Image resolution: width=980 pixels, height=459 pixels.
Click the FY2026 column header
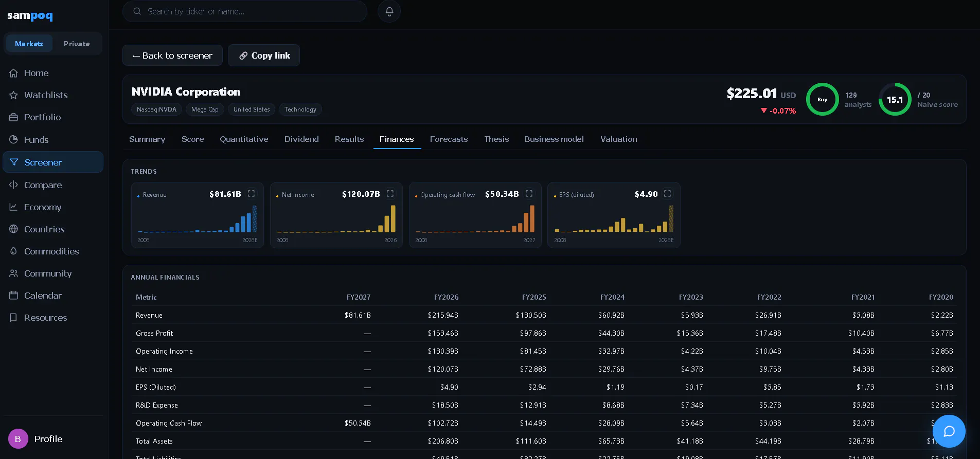click(x=446, y=297)
